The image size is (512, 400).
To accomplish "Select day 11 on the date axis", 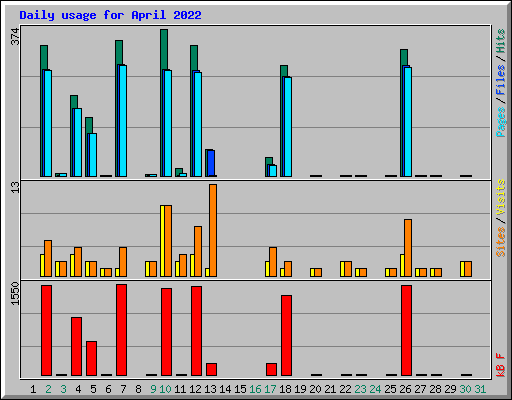I will (180, 389).
